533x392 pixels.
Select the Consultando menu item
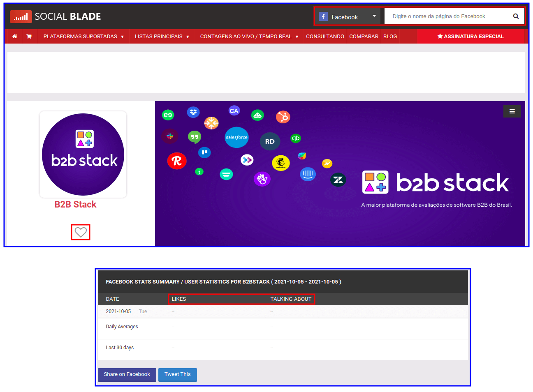325,36
